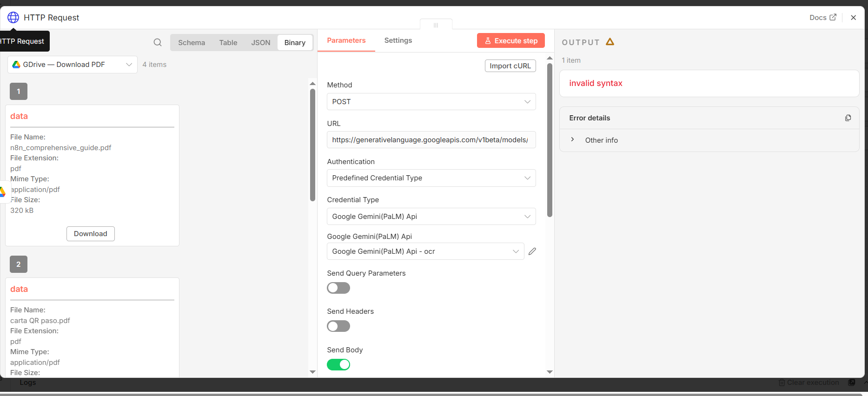Screen dimensions: 868x396
Task: Download the n8n_comprehensive_guide.pdf file
Action: coord(91,234)
